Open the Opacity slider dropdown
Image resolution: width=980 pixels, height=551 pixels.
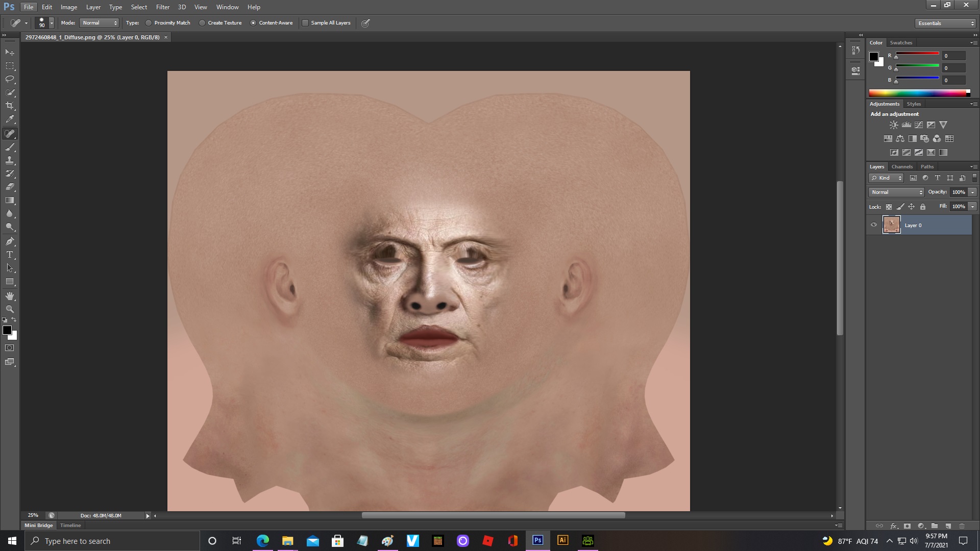pos(973,192)
